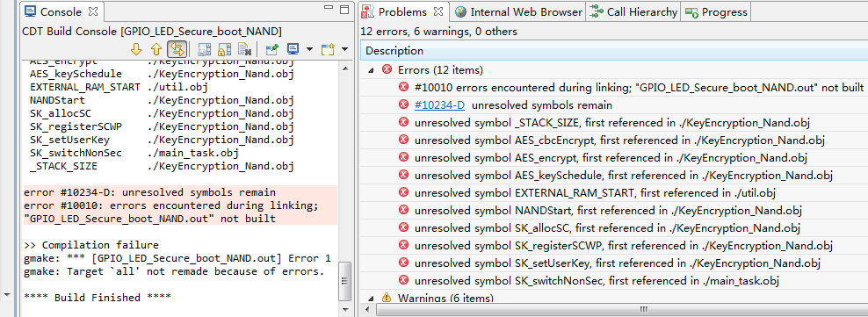Minimize the Console view panel
Screen dimensions: 868x317
[x=327, y=9]
